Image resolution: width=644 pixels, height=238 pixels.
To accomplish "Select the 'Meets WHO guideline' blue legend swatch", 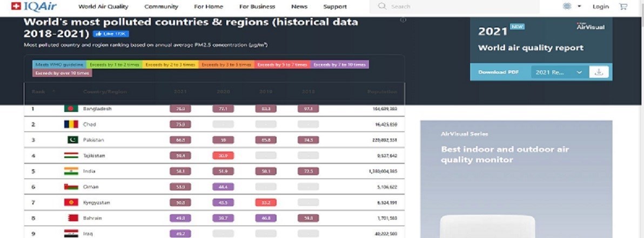I will pyautogui.click(x=59, y=64).
